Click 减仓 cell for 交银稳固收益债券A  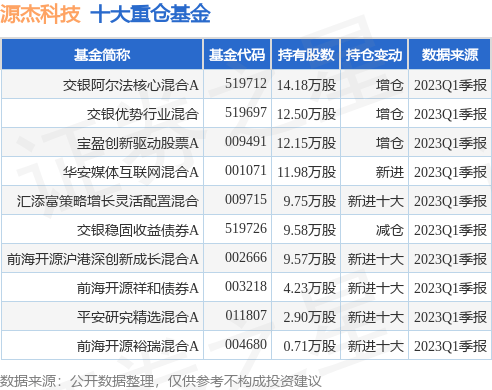click(389, 230)
